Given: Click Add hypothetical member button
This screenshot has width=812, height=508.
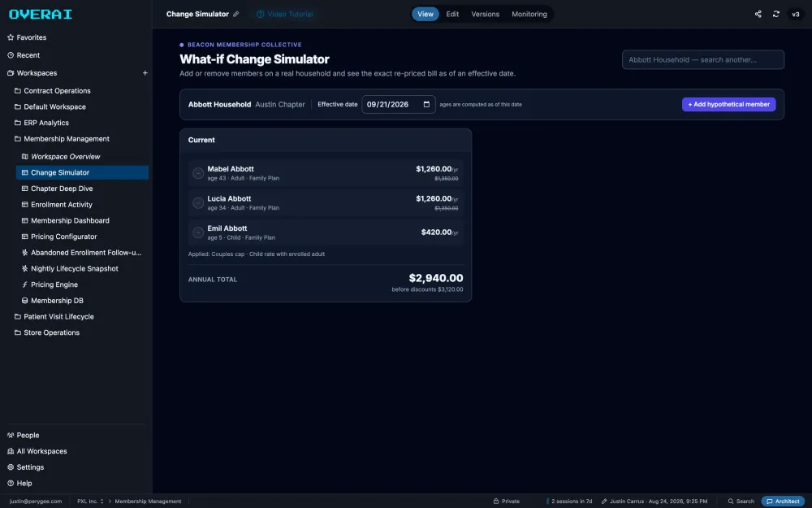Looking at the screenshot, I should click(728, 104).
